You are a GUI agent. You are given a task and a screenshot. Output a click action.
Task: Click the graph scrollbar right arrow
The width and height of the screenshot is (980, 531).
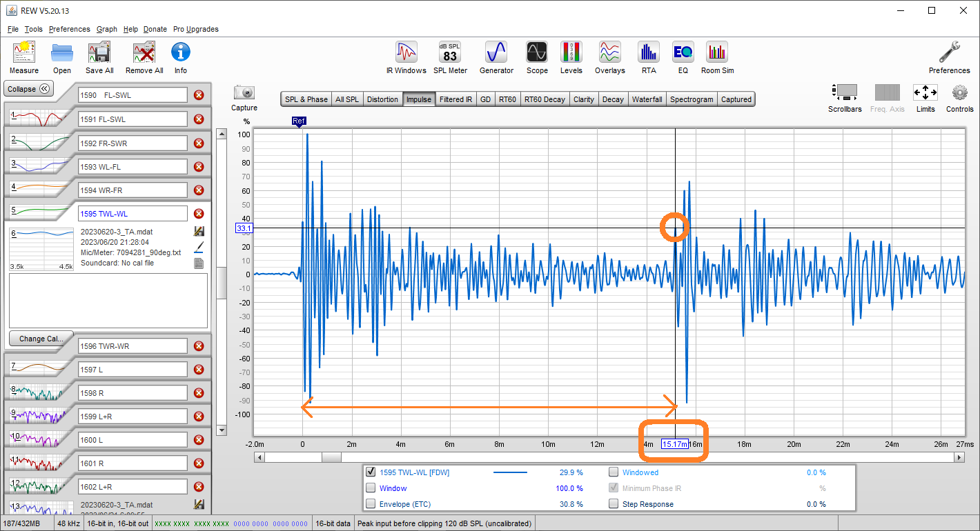[959, 457]
